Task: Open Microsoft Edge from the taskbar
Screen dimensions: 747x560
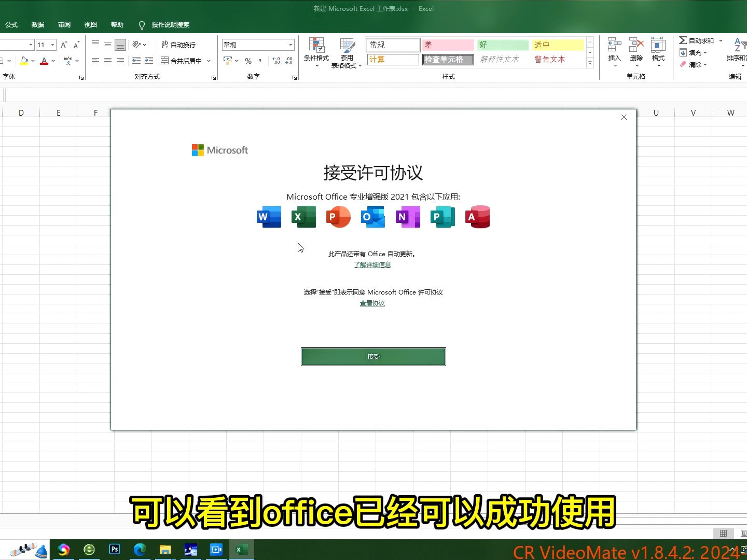Action: 140,549
